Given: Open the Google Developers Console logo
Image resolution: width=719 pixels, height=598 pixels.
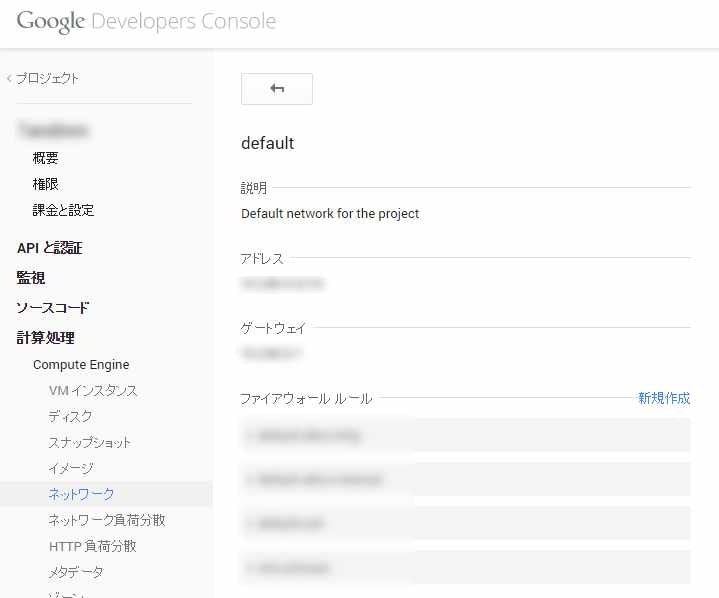Looking at the screenshot, I should tap(146, 22).
